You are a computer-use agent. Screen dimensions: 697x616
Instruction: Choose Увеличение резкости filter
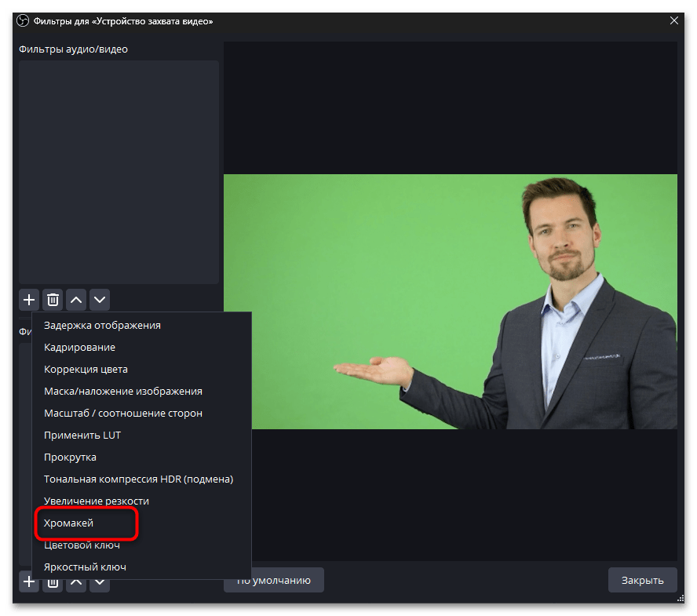tap(96, 501)
